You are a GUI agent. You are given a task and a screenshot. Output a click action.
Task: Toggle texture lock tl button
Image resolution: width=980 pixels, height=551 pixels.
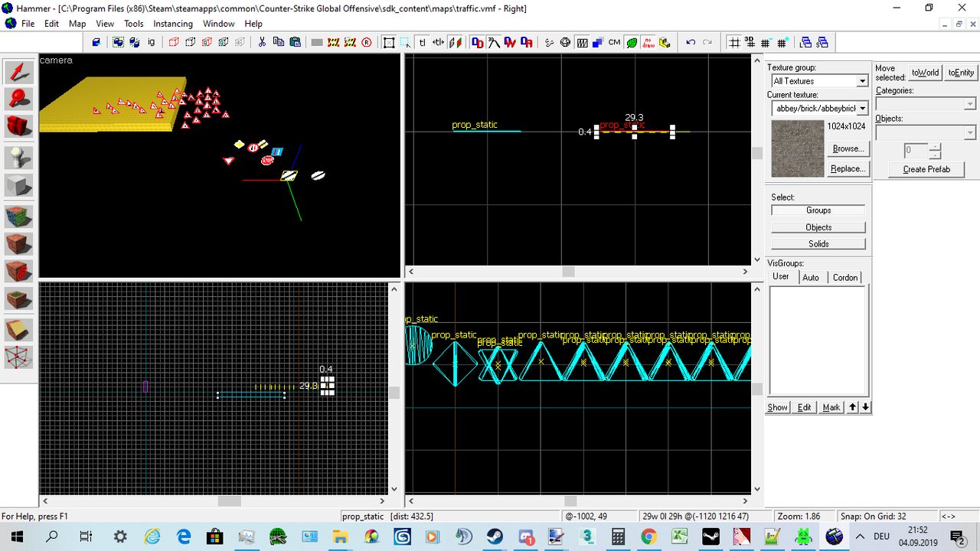coord(422,42)
